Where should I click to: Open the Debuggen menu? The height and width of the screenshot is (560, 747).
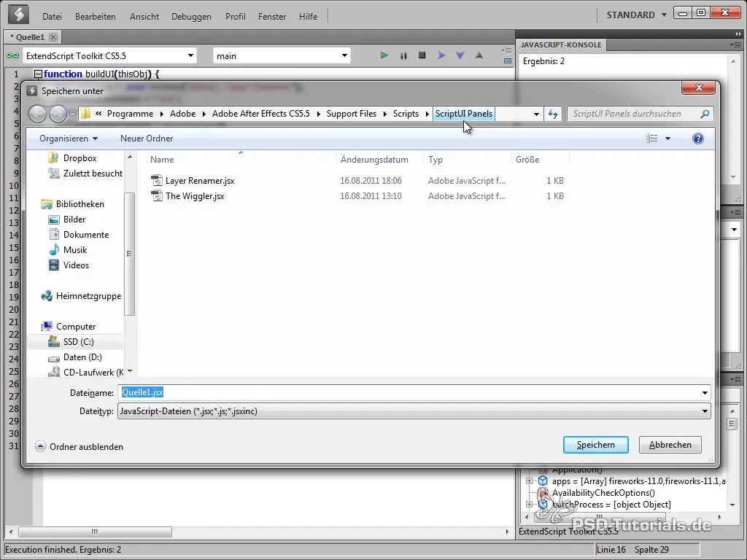point(191,17)
